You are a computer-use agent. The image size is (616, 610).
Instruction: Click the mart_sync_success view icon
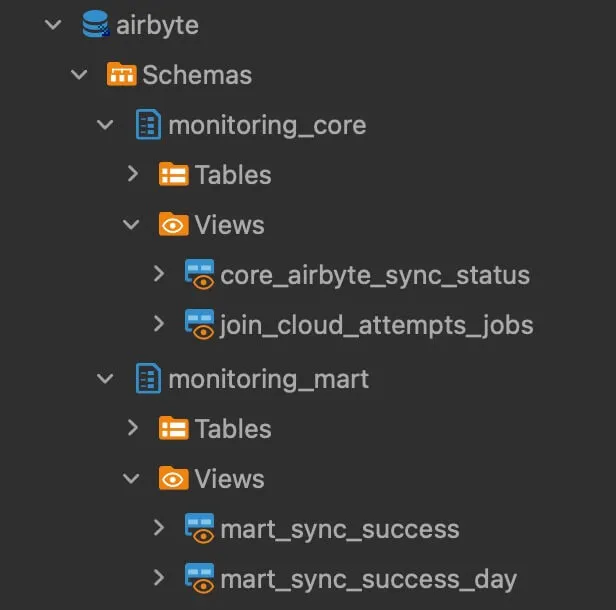200,528
